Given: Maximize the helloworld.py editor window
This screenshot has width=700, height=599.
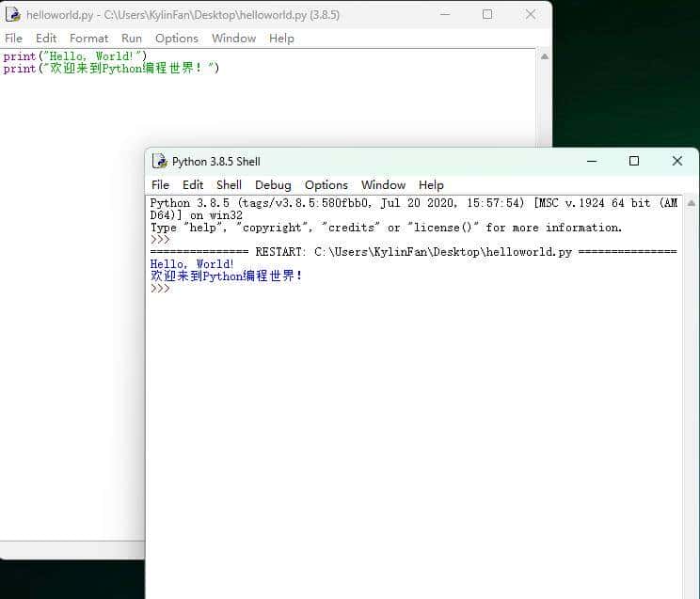Looking at the screenshot, I should pos(487,15).
